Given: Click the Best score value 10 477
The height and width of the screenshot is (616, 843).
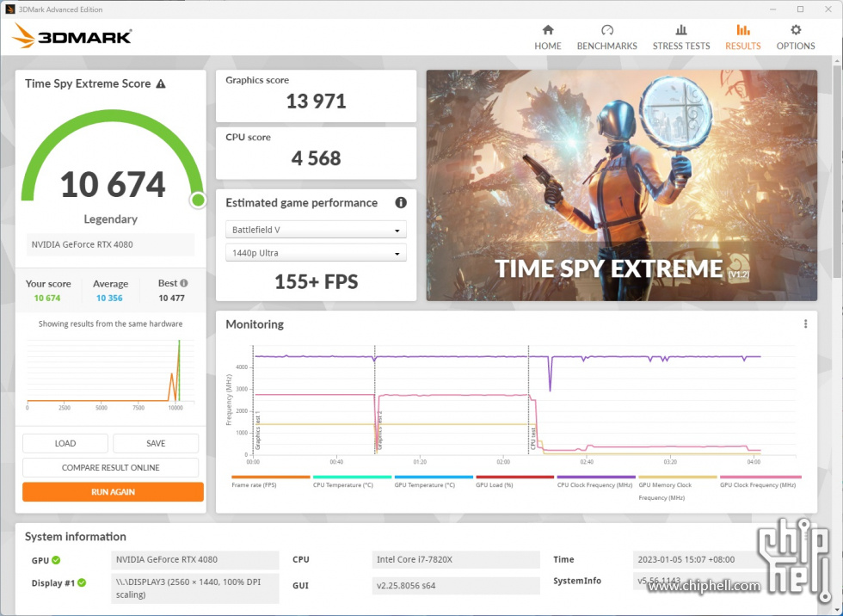Looking at the screenshot, I should 171,299.
